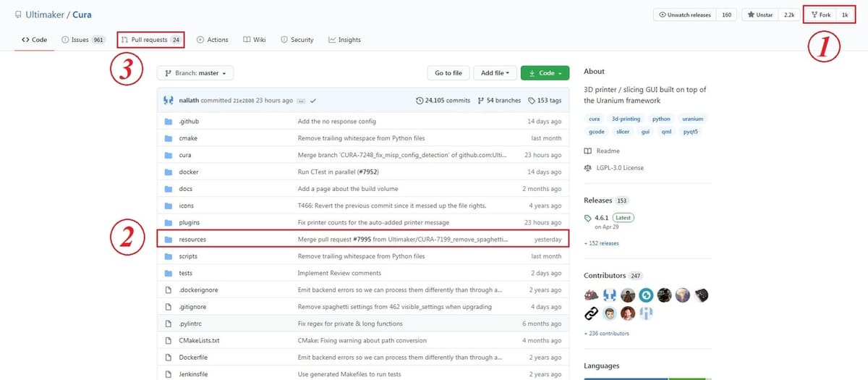Open the Security tab

297,40
